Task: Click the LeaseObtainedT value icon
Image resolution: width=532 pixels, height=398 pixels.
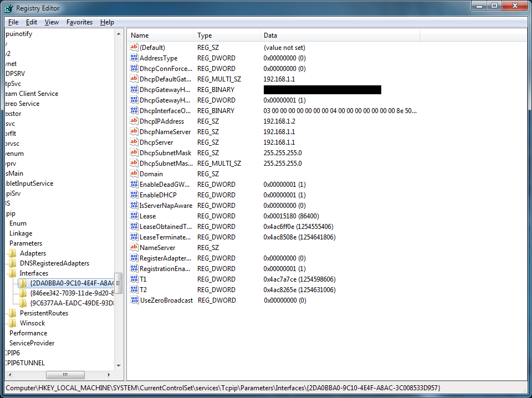Action: click(x=134, y=226)
